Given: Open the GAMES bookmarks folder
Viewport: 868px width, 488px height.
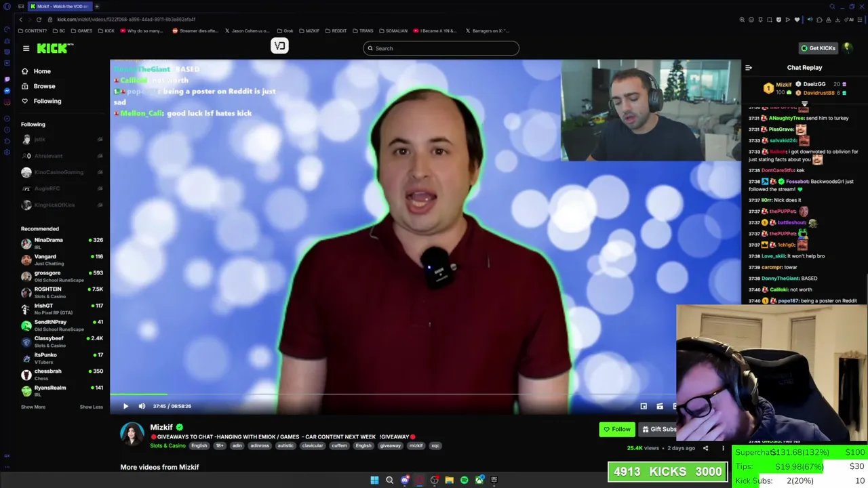Looking at the screenshot, I should pos(82,30).
